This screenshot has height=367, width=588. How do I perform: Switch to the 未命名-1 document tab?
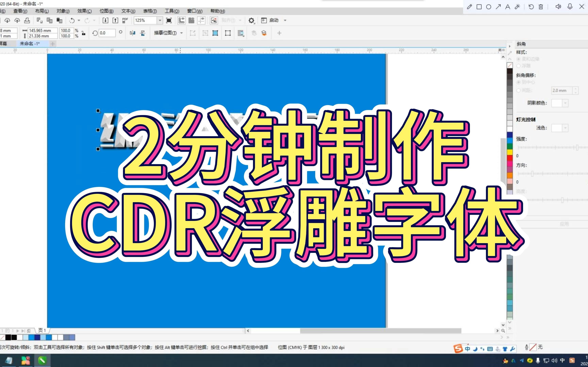click(x=29, y=44)
